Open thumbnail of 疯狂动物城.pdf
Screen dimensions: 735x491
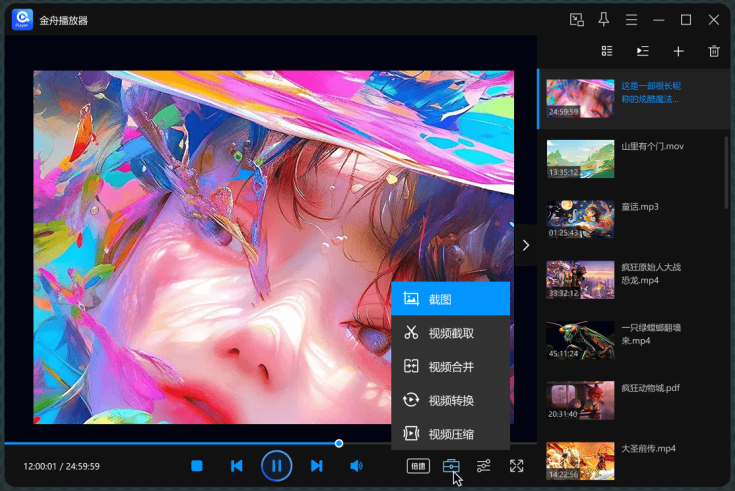580,400
